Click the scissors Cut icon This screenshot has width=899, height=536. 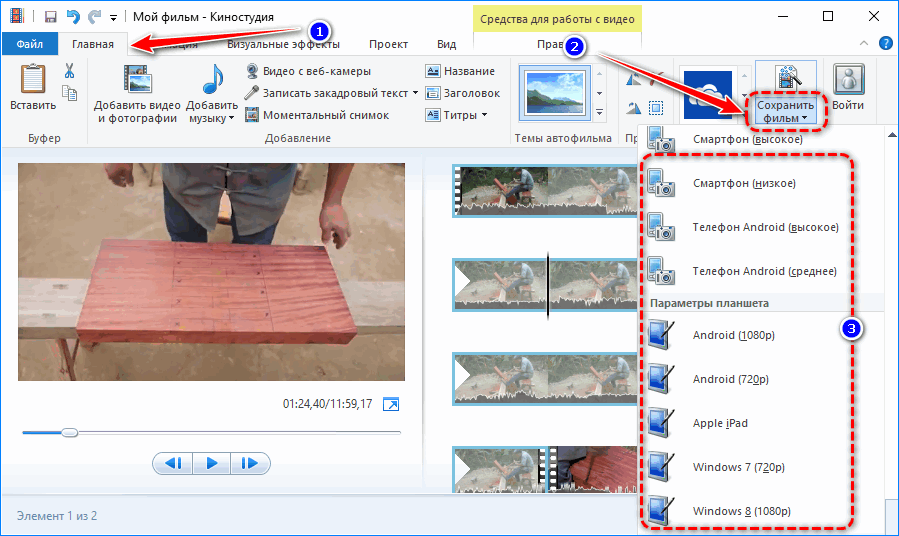tap(69, 71)
